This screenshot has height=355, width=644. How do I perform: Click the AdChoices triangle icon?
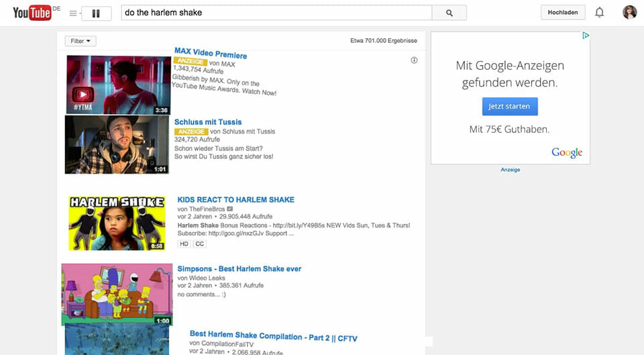(586, 36)
